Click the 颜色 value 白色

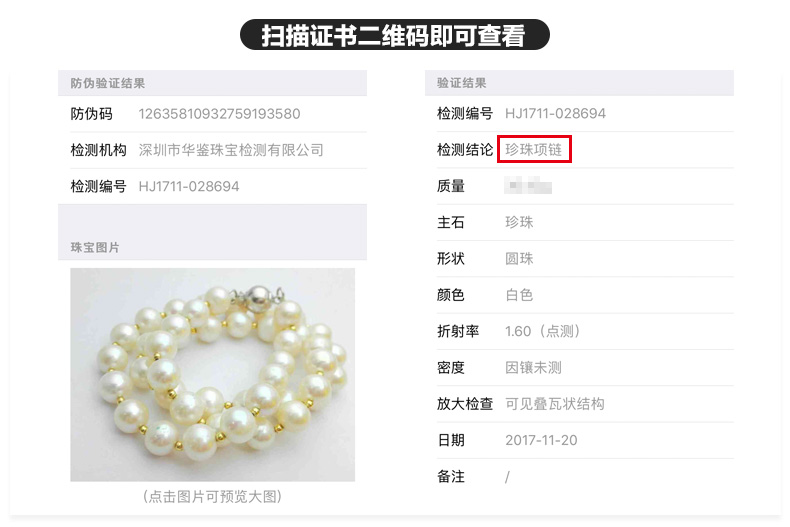[x=519, y=295]
